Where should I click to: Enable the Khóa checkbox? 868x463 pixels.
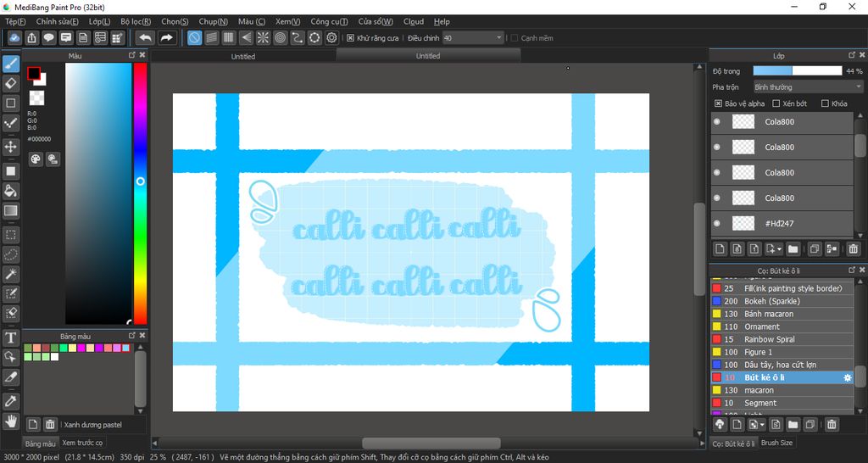tap(825, 103)
